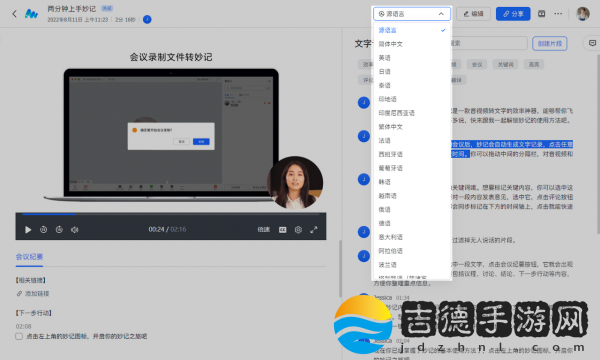Mute the video volume speaker icon

pyautogui.click(x=75, y=230)
